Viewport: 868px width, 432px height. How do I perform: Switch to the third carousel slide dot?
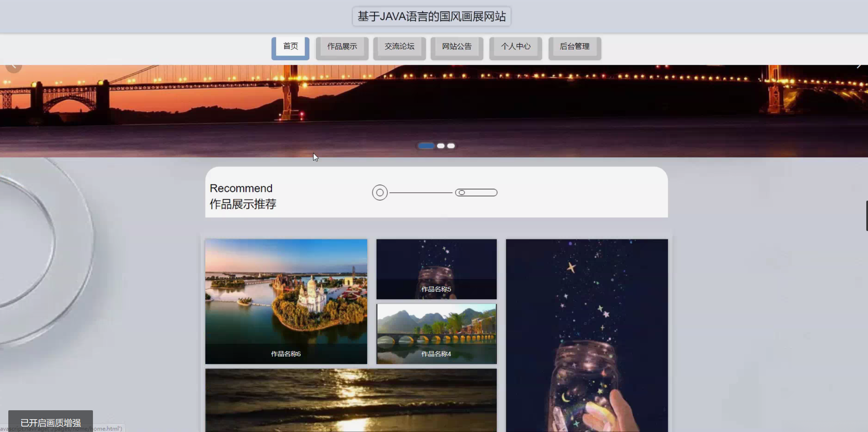coord(451,146)
